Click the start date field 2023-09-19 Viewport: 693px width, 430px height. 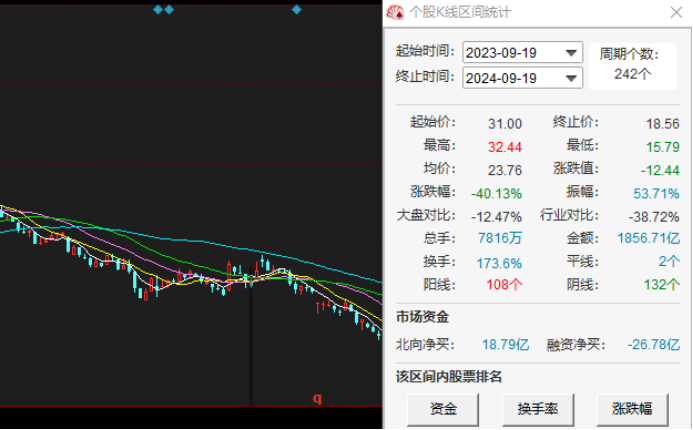click(522, 53)
